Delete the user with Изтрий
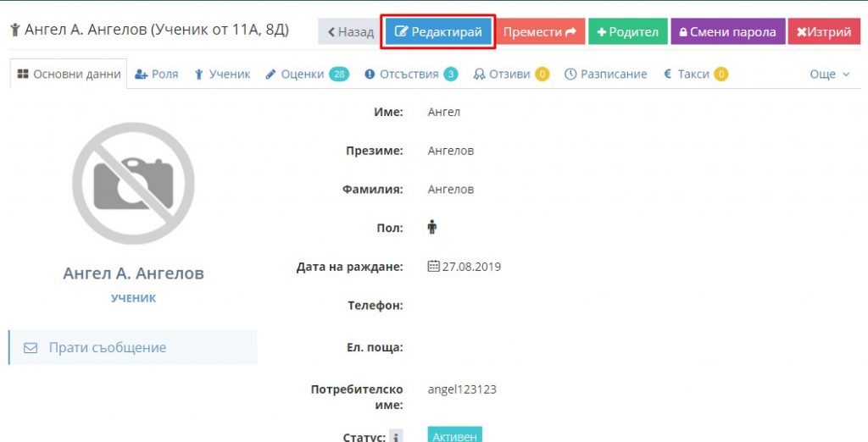The image size is (868, 442). pos(824,32)
